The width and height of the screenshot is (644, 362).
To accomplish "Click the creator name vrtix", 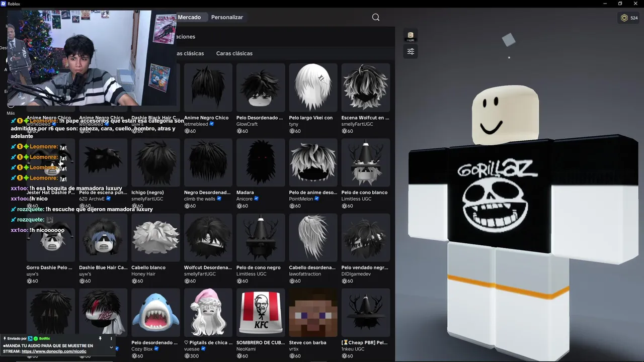I will [x=294, y=349].
